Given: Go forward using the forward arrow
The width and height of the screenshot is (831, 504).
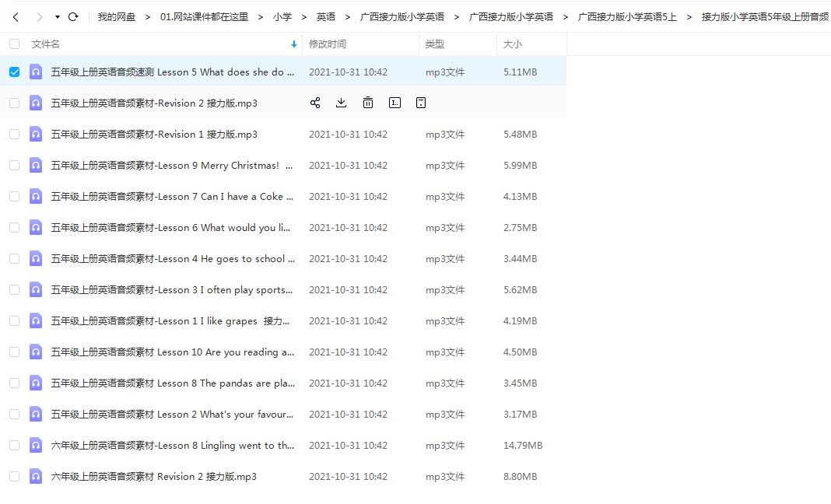Looking at the screenshot, I should [x=39, y=17].
